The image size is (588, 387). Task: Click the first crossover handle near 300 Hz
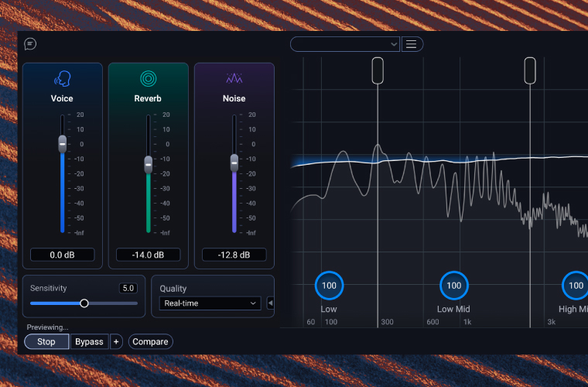point(378,70)
